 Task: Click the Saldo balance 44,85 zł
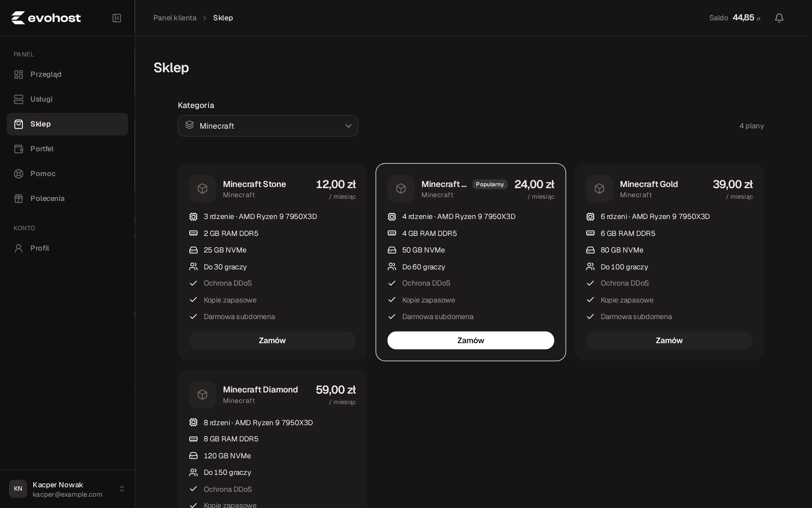pyautogui.click(x=735, y=18)
